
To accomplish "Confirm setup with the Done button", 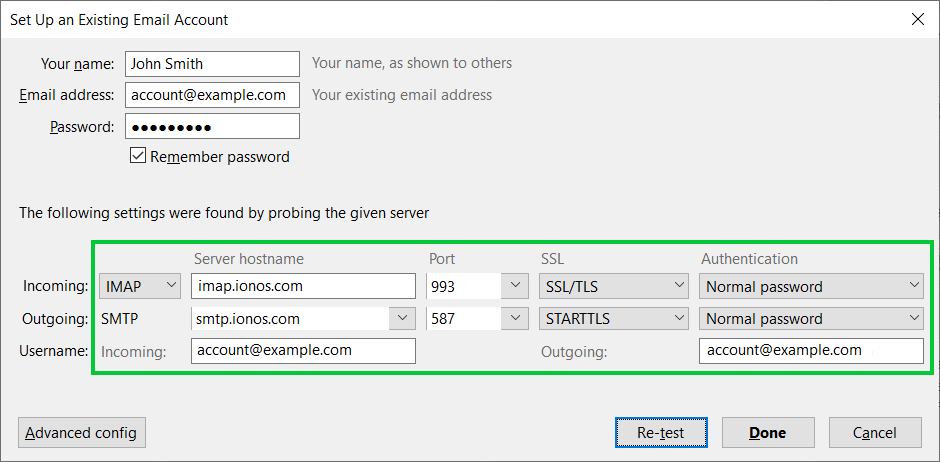I will point(768,433).
